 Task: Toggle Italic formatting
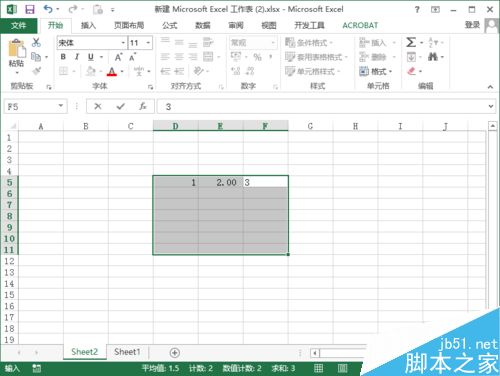(x=77, y=57)
